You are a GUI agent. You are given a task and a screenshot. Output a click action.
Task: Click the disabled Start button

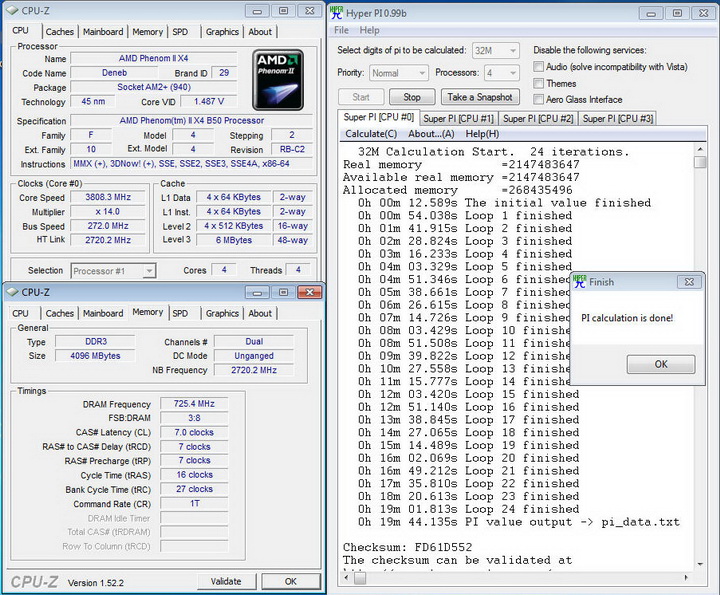click(x=361, y=97)
